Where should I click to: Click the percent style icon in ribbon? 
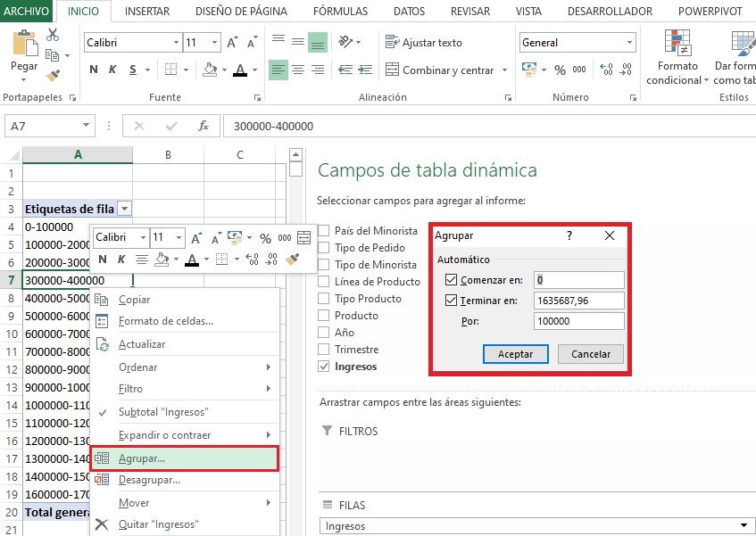(560, 70)
